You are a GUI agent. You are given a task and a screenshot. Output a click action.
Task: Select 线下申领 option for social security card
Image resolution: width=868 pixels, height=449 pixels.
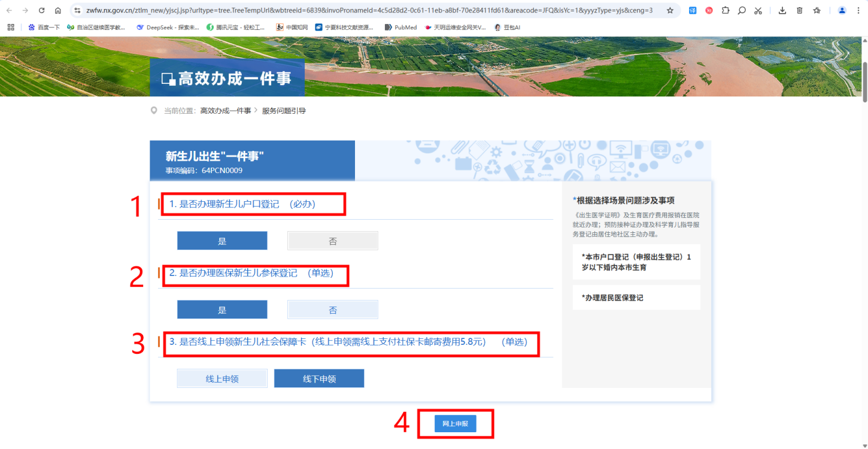coord(319,378)
